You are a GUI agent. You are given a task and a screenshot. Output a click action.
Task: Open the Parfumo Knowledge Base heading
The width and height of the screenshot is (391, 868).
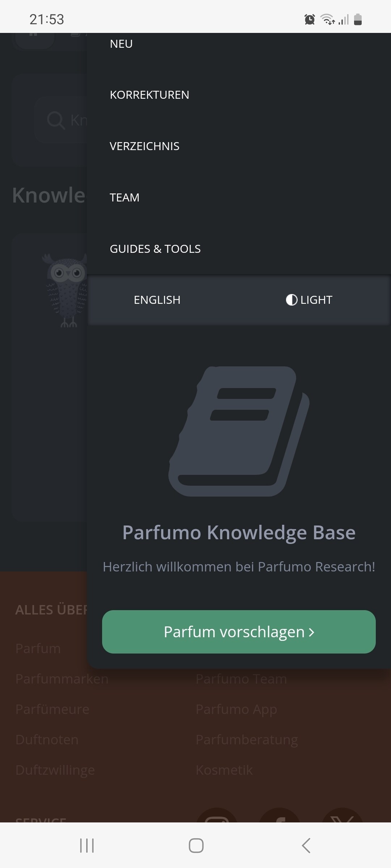pyautogui.click(x=239, y=532)
